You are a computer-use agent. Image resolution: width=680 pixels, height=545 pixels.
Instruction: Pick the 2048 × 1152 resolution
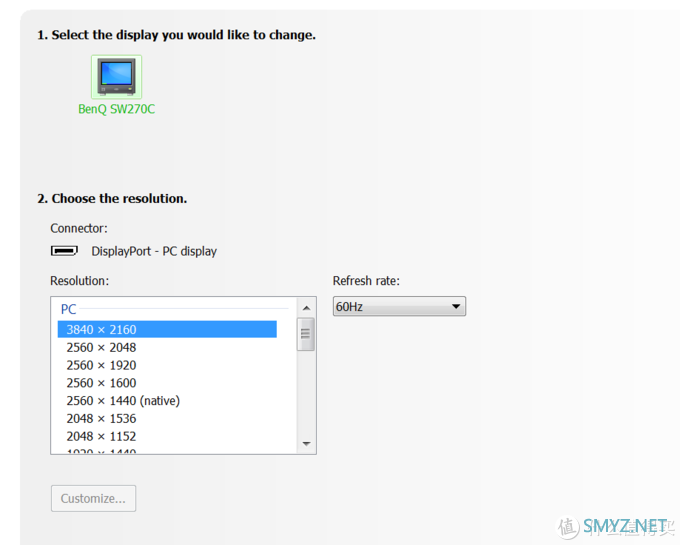pos(167,436)
